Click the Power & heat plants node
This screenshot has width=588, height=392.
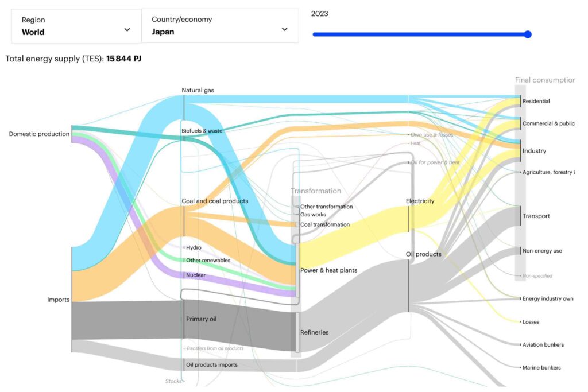(x=328, y=270)
